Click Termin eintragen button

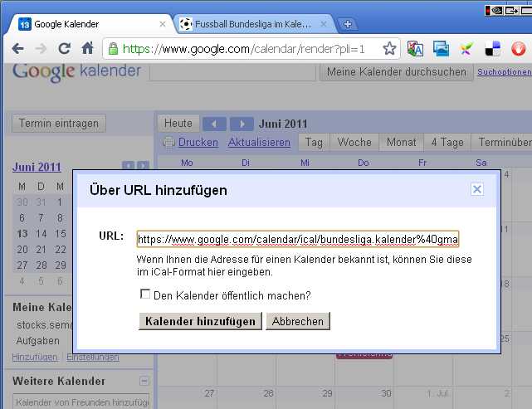coord(59,123)
